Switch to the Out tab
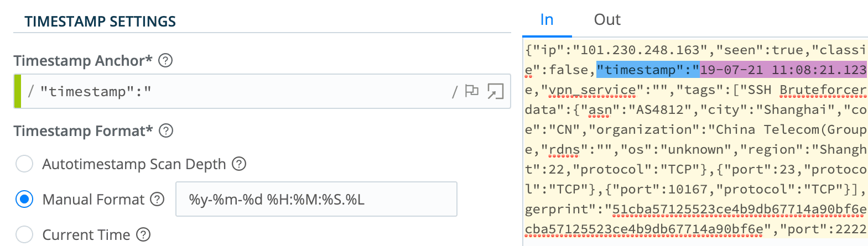 point(607,20)
